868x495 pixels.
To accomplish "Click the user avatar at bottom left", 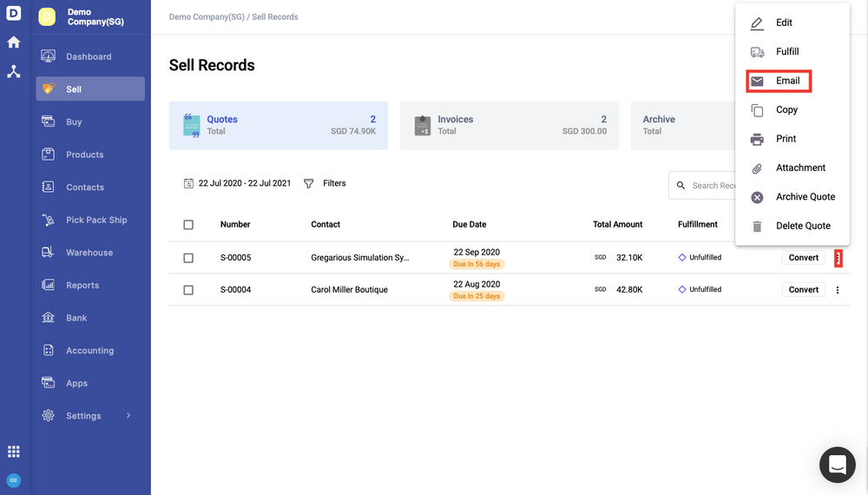I will (x=13, y=480).
